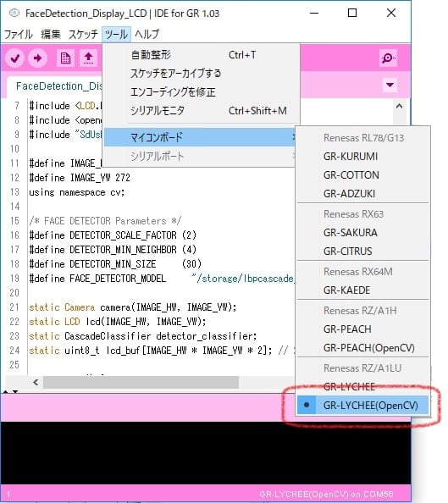Click line 13 'using namespace cv;'
The height and width of the screenshot is (503, 448).
77,192
